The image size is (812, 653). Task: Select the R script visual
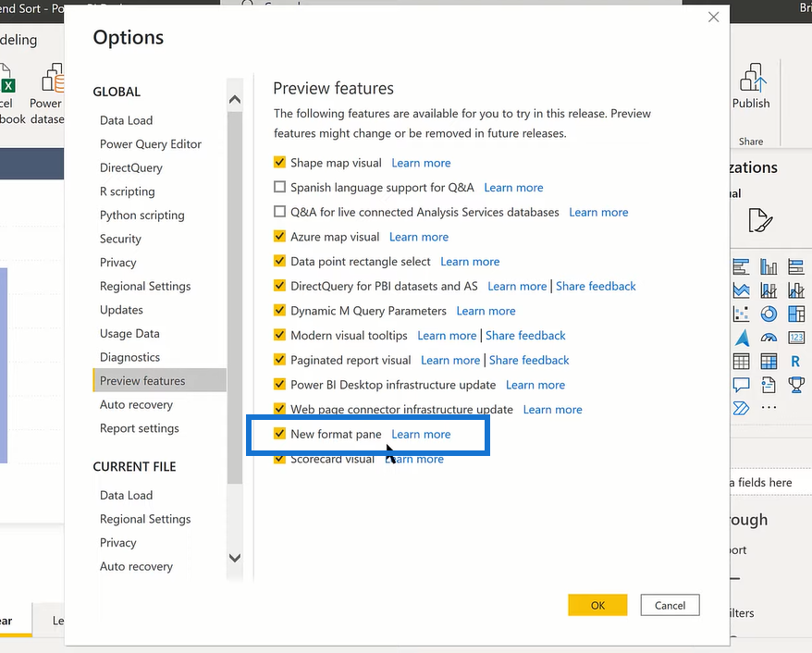796,361
